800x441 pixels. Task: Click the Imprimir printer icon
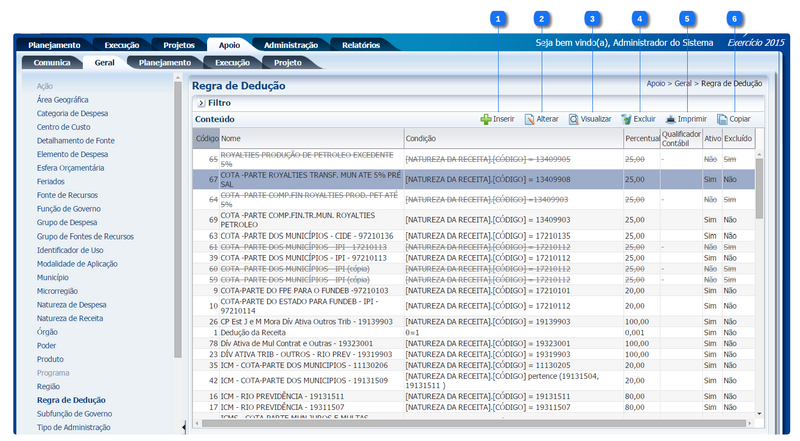(x=671, y=119)
